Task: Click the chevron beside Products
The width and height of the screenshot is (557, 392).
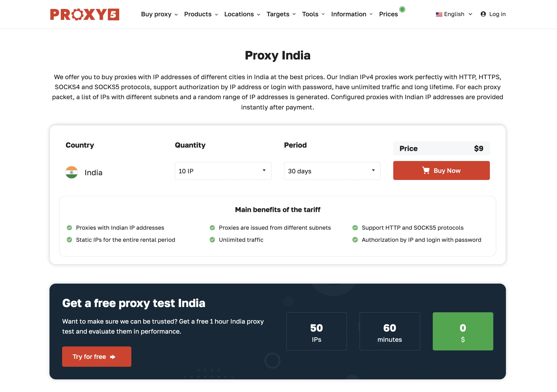Action: click(216, 15)
